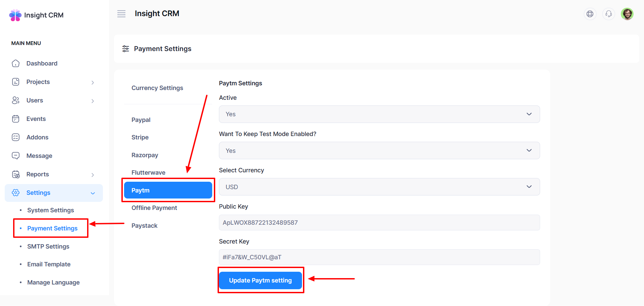Open the Test Mode Enabled dropdown
Screen dimensions: 644x306
pyautogui.click(x=379, y=150)
